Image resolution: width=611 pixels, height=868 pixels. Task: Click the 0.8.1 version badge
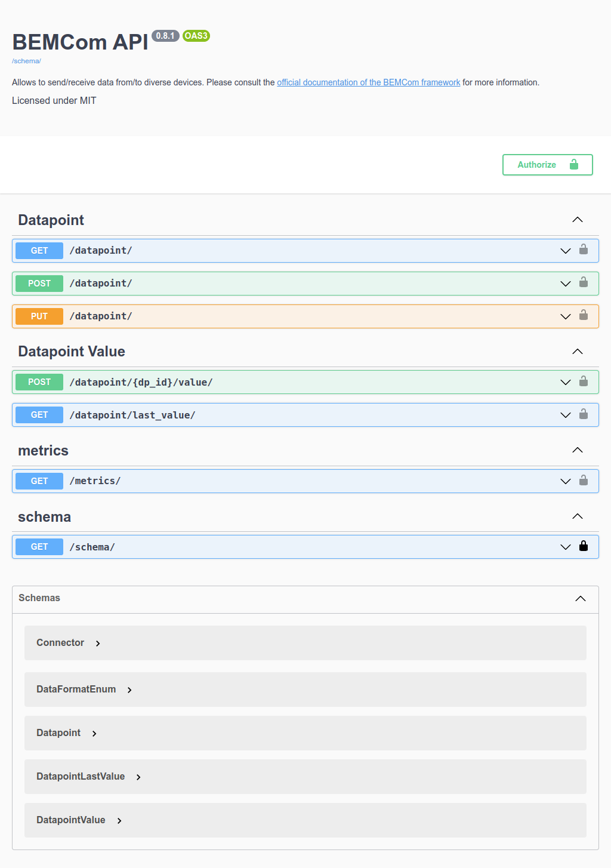tap(165, 36)
